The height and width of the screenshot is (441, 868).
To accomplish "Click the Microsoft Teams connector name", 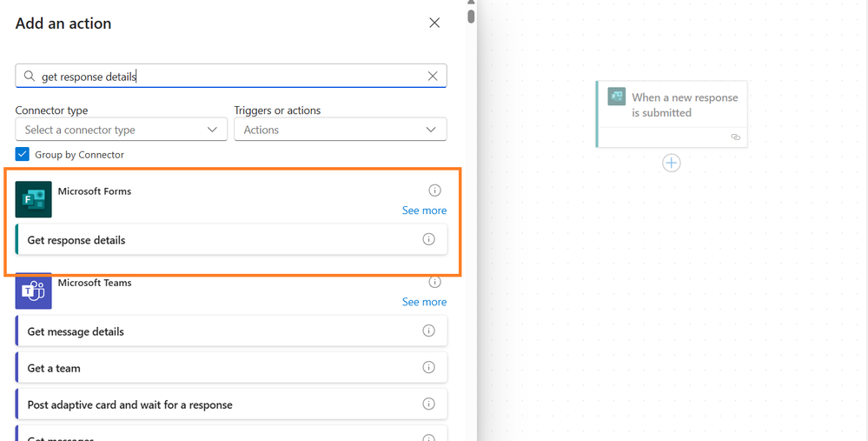I will coord(95,283).
